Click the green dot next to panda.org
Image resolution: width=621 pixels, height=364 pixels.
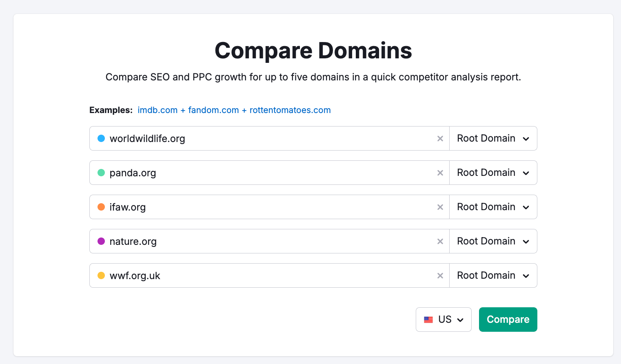[x=100, y=173]
